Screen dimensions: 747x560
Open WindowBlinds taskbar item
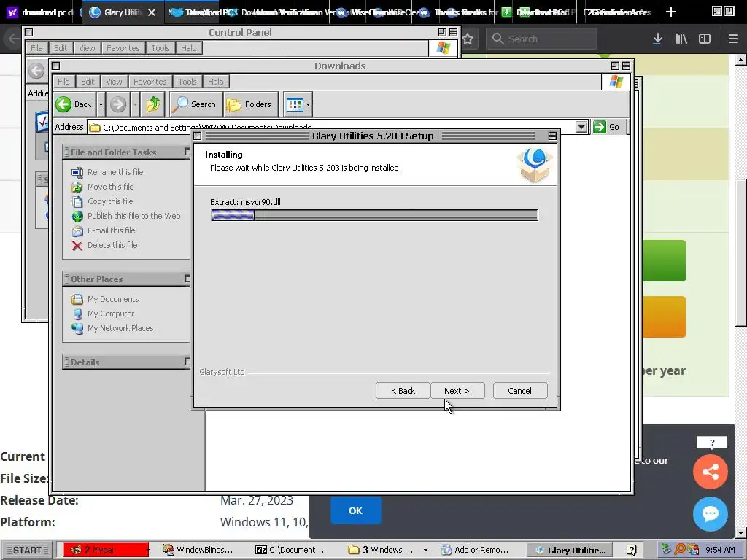[x=198, y=550]
